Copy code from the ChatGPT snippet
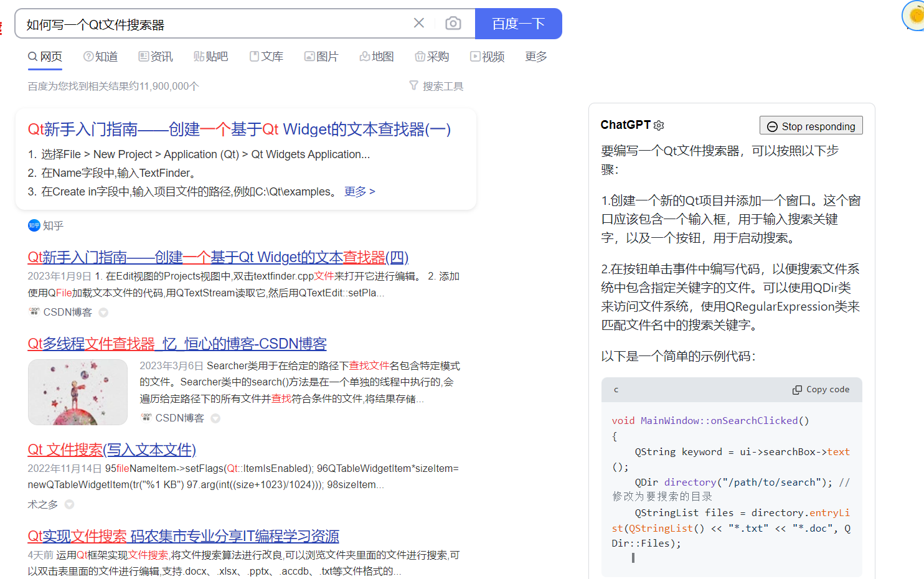 (821, 390)
